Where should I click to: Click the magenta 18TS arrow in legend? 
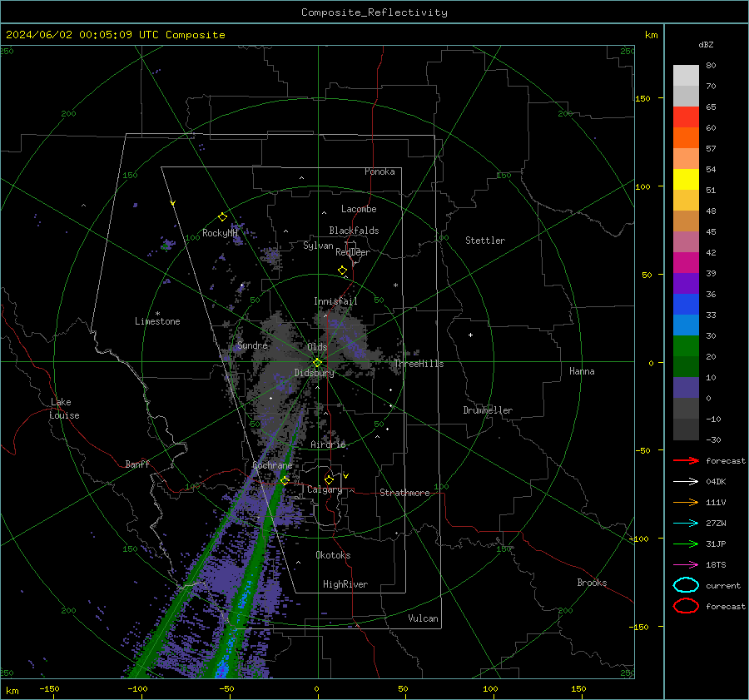[x=686, y=565]
